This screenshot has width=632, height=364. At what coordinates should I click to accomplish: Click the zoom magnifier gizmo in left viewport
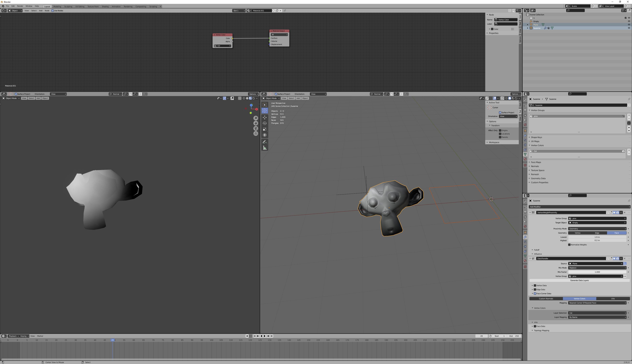(x=256, y=118)
